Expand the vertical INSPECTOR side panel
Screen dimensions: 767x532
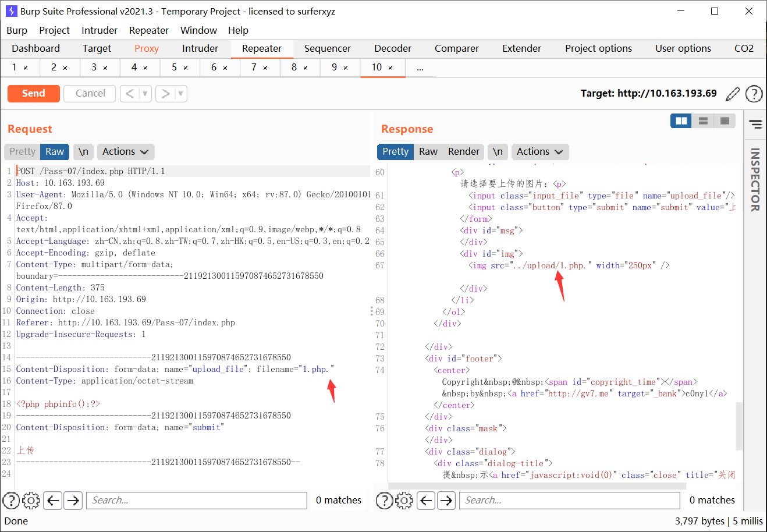tap(755, 179)
